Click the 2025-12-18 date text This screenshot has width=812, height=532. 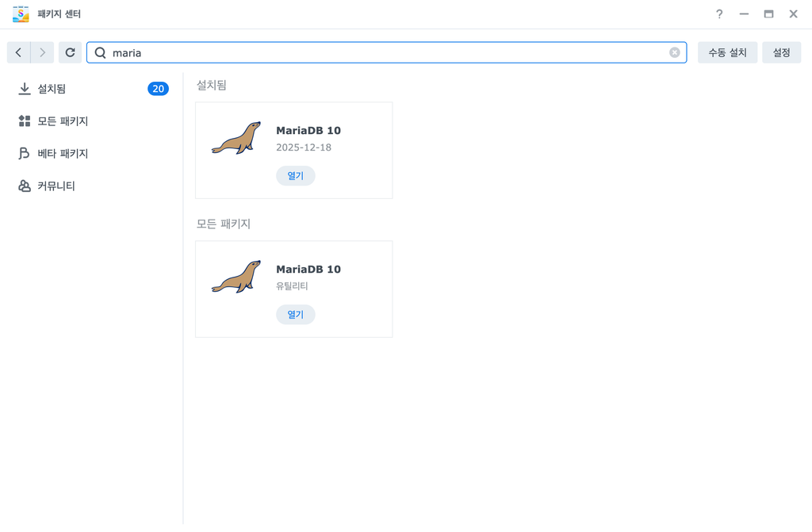[x=304, y=147]
